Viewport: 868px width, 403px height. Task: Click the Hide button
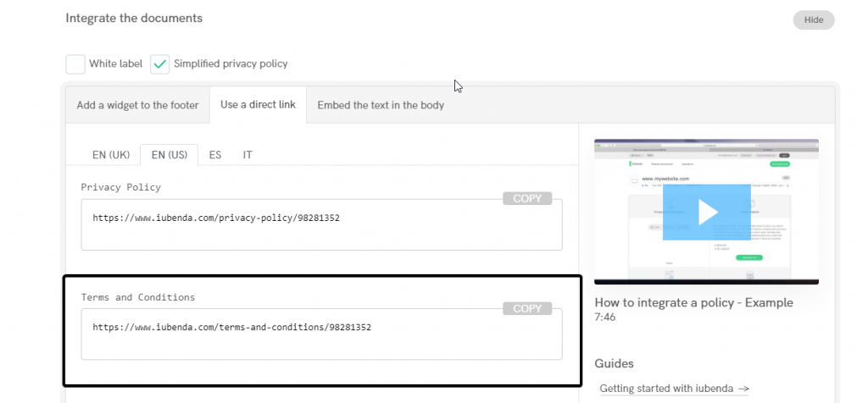pyautogui.click(x=813, y=19)
